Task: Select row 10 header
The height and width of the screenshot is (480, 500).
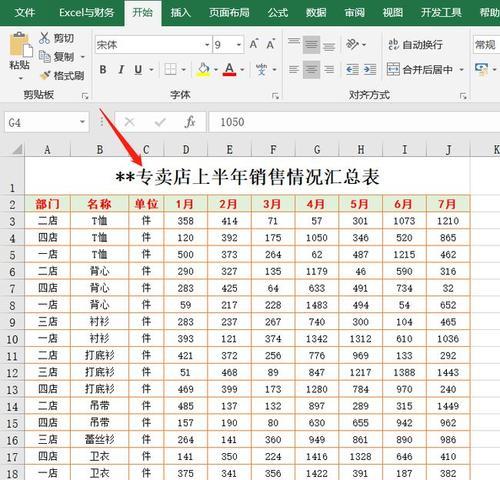Action: [x=12, y=339]
